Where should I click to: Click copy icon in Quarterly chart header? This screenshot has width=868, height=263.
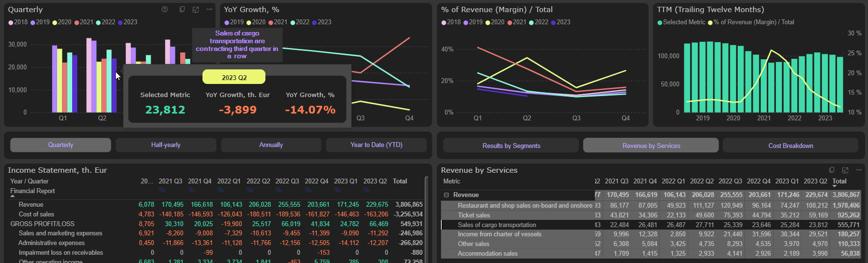182,9
